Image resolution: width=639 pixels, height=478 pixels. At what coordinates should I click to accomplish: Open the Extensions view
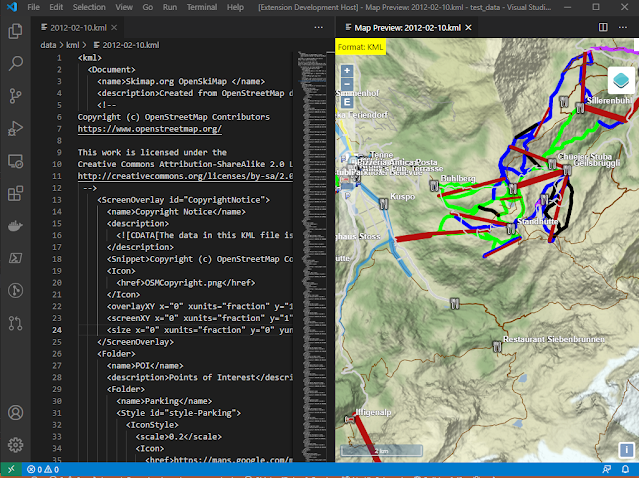tap(15, 194)
